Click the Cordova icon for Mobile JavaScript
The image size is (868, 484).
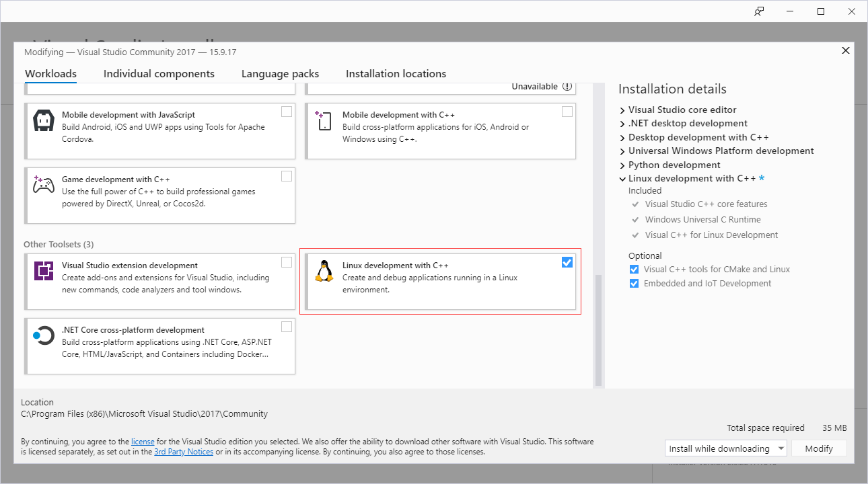click(44, 121)
